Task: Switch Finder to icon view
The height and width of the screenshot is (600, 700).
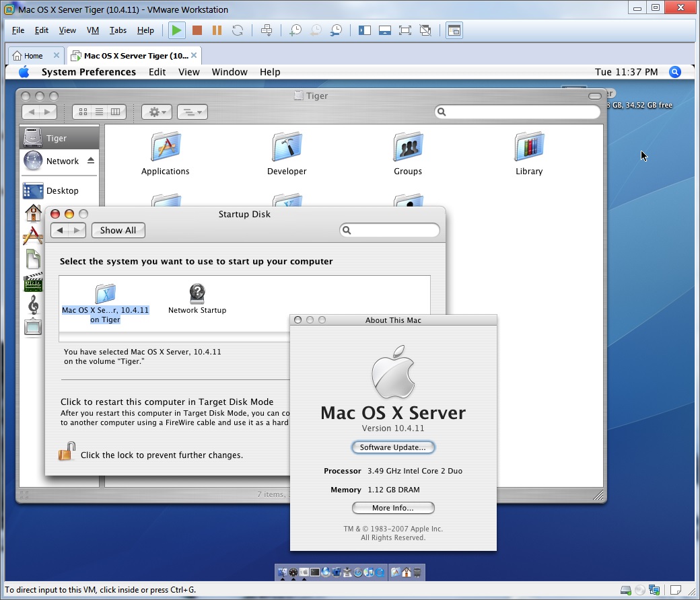Action: click(83, 112)
